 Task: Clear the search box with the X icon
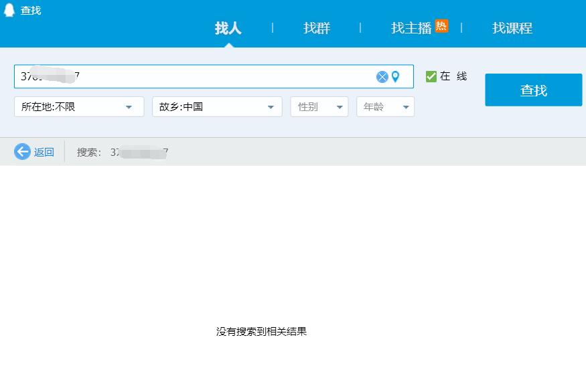click(382, 77)
